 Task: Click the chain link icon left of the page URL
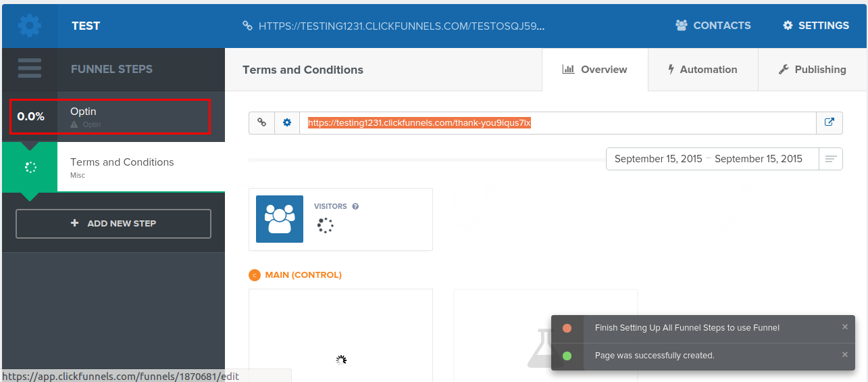point(261,123)
